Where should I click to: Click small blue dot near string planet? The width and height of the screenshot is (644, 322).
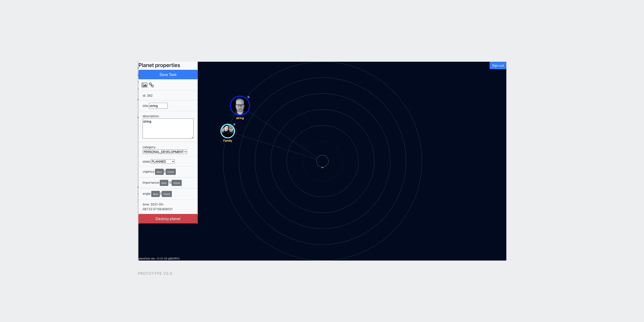[x=248, y=97]
